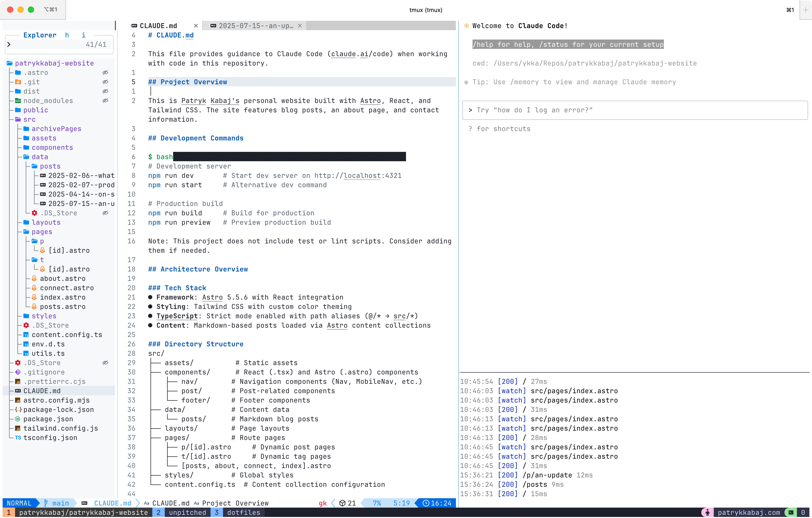Screen dimensions: 812x518
Task: Click the 7% scroll progress indicator
Action: click(x=377, y=503)
